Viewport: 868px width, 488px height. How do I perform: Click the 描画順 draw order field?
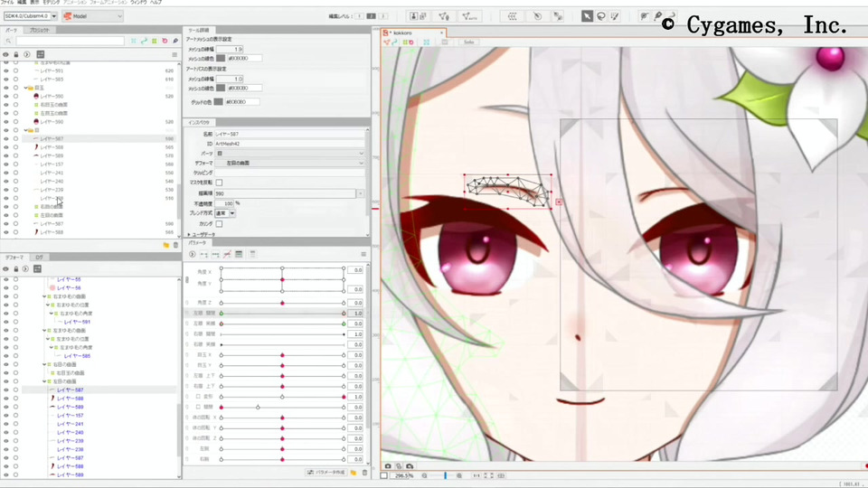click(x=285, y=193)
